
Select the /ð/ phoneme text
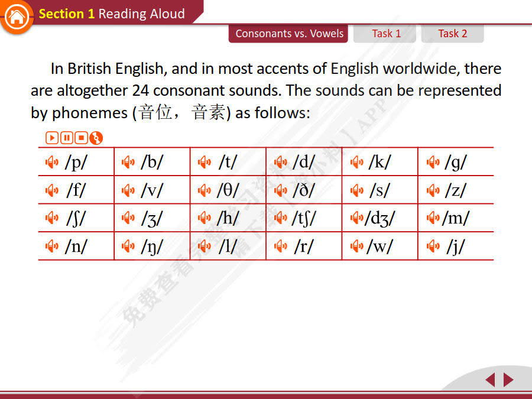[304, 190]
